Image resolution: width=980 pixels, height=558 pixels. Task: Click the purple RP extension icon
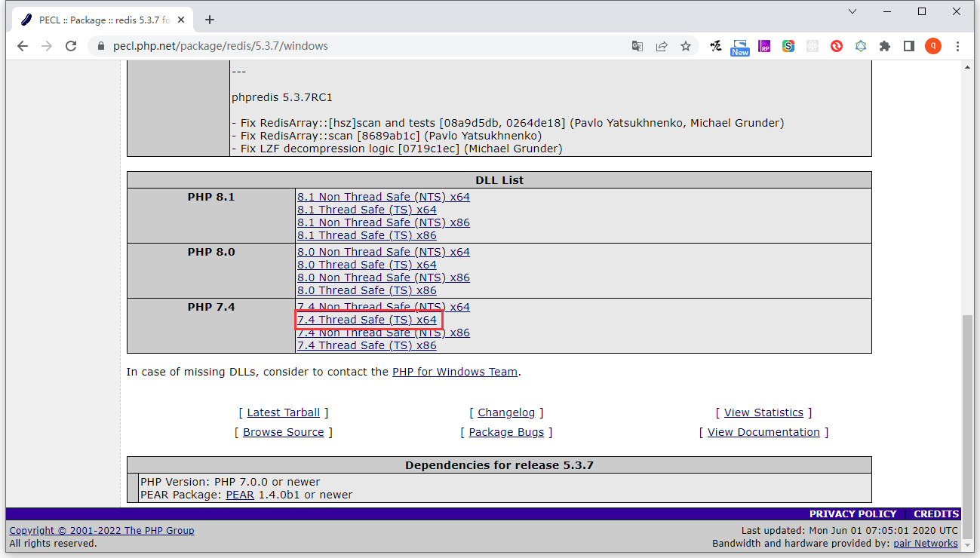tap(764, 46)
